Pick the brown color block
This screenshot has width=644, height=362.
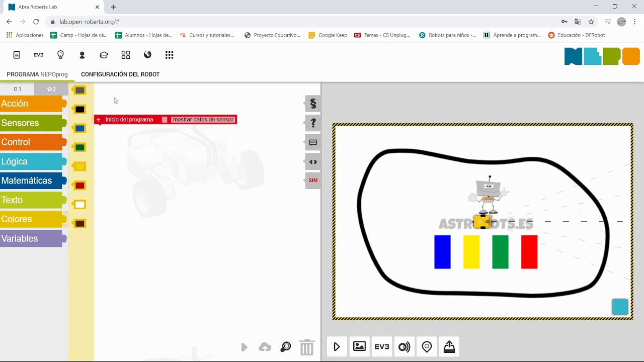click(79, 223)
